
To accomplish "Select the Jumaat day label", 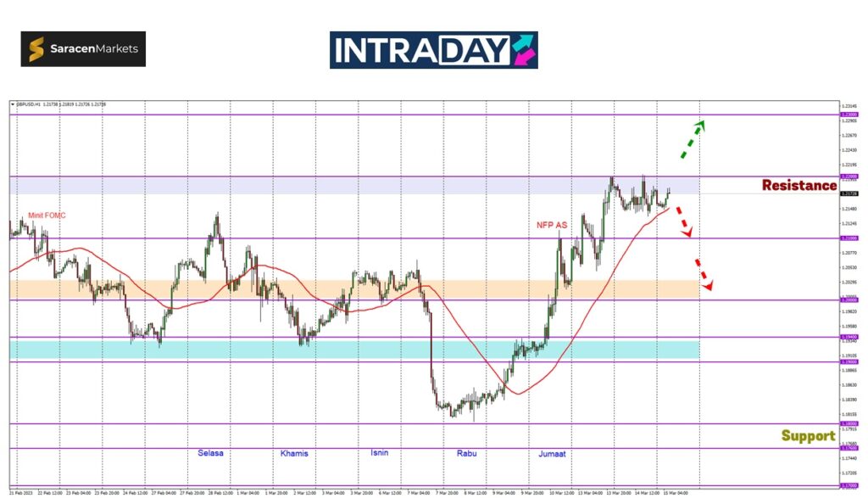I will [554, 454].
